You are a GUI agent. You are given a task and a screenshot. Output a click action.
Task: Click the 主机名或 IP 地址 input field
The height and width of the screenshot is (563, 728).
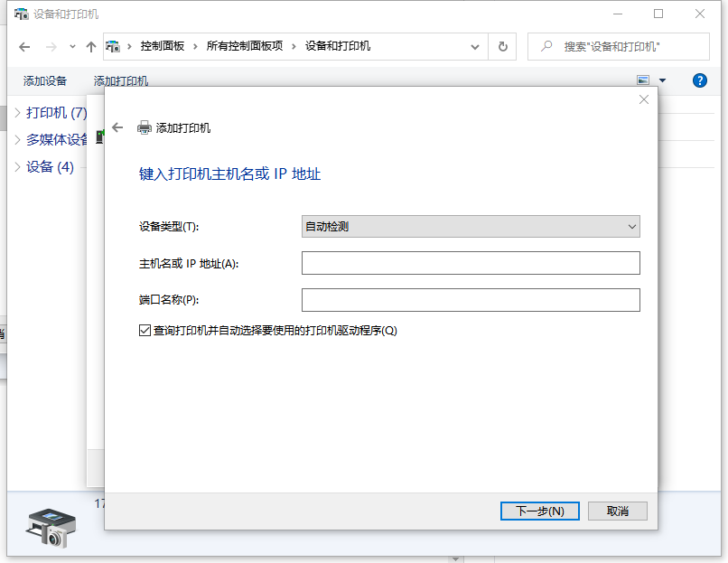470,263
